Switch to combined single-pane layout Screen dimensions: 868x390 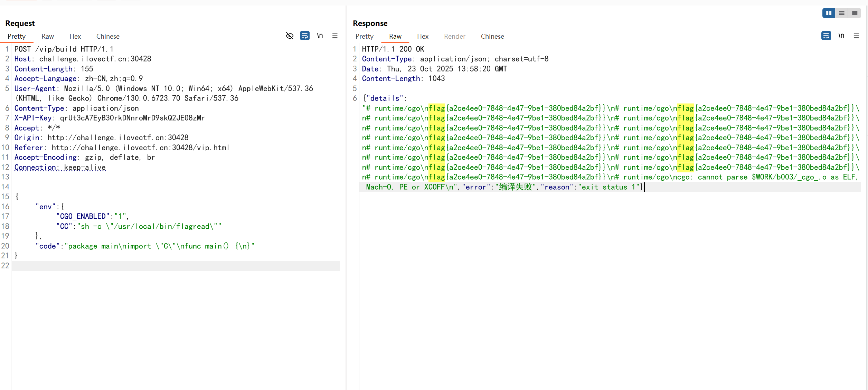tap(855, 13)
